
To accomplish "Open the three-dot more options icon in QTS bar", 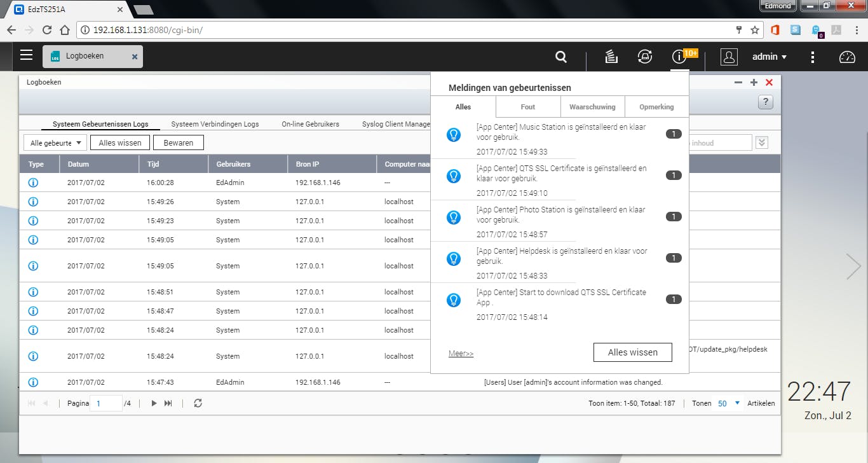I will point(813,57).
